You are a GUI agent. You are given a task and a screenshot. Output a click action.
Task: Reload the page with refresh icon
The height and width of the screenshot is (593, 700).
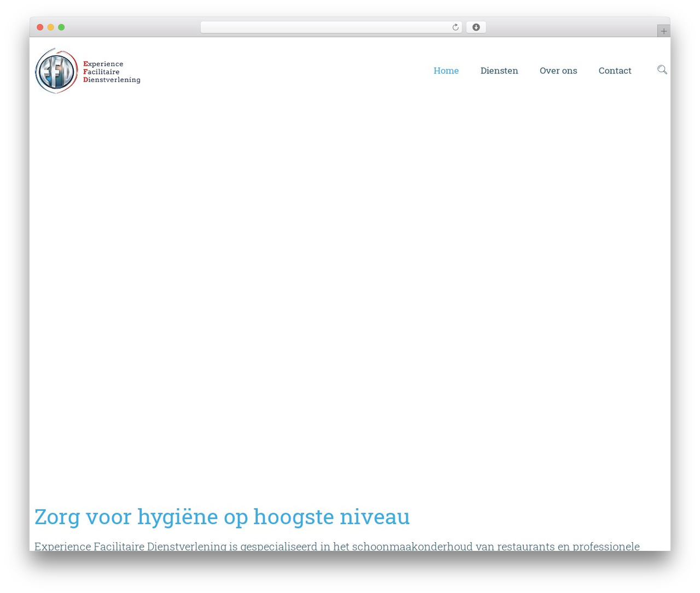coord(455,27)
